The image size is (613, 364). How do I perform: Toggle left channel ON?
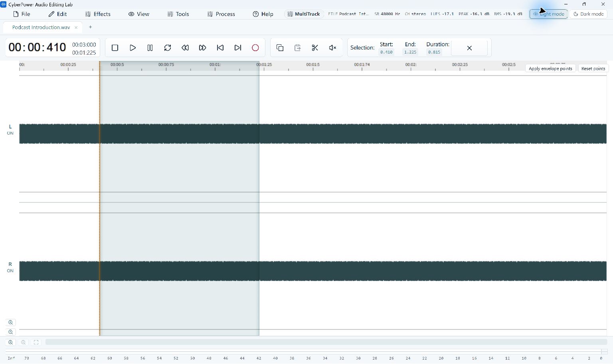tap(10, 133)
